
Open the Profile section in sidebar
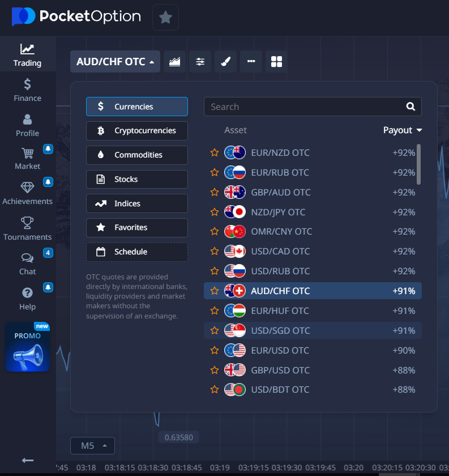click(27, 125)
